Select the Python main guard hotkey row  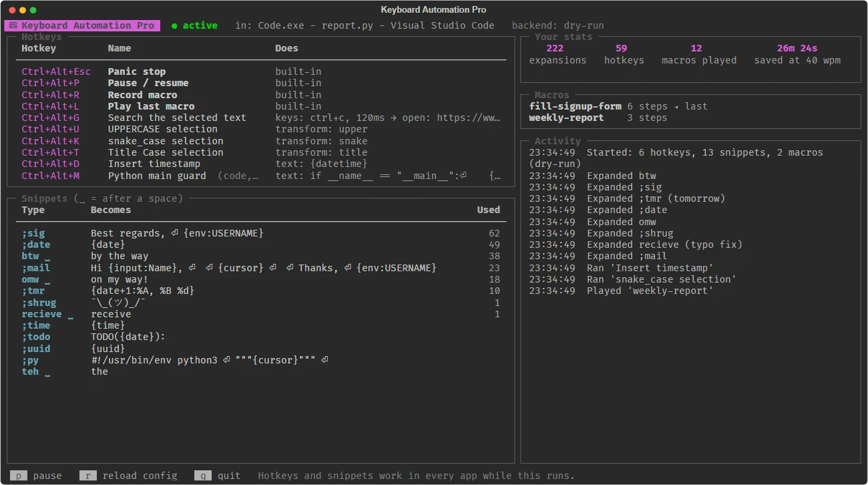(261, 176)
